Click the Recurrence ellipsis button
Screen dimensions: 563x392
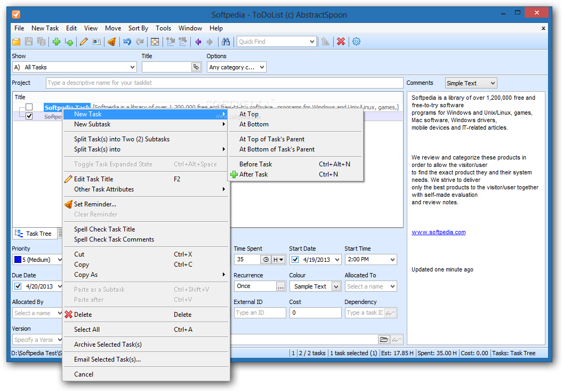(281, 286)
